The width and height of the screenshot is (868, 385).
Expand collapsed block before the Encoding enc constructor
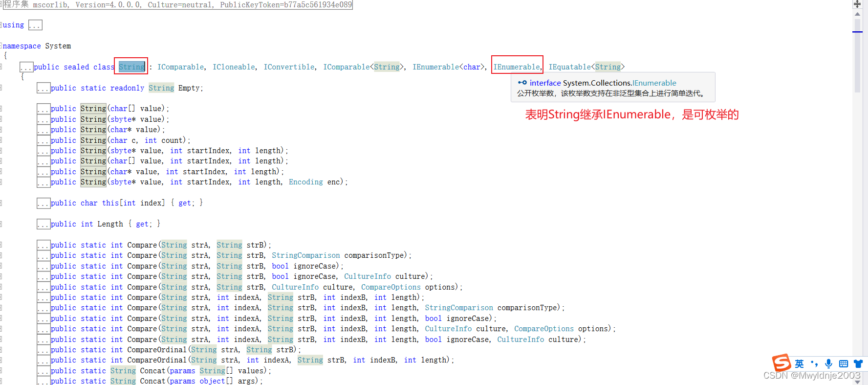pyautogui.click(x=43, y=182)
